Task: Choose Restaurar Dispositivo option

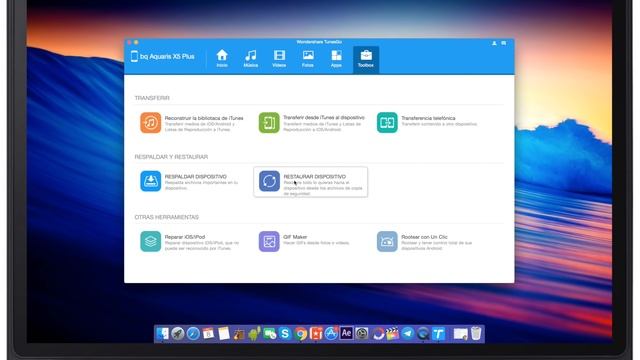Action: tap(311, 182)
